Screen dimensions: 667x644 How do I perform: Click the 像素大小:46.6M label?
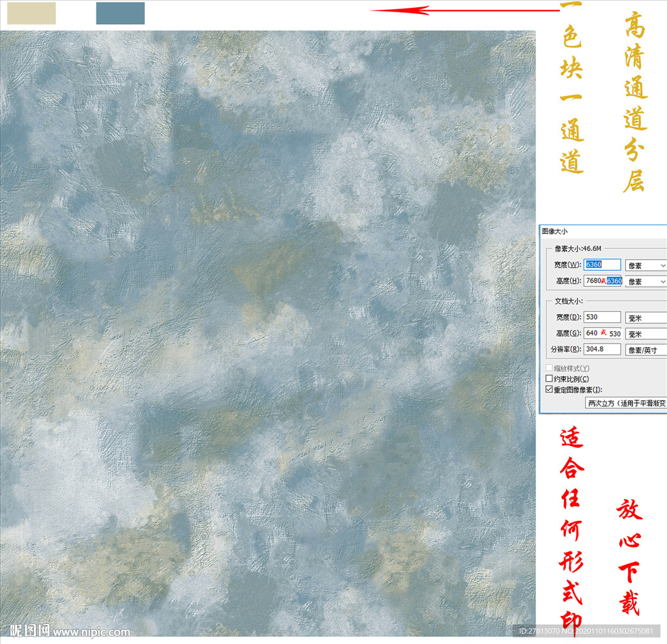point(578,248)
